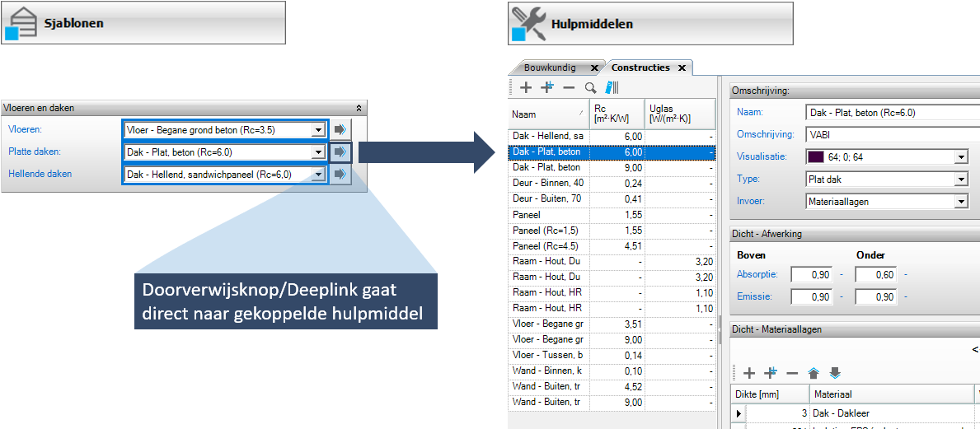Open the library books icon in Constructies toolbar
This screenshot has height=429, width=980.
click(x=612, y=87)
